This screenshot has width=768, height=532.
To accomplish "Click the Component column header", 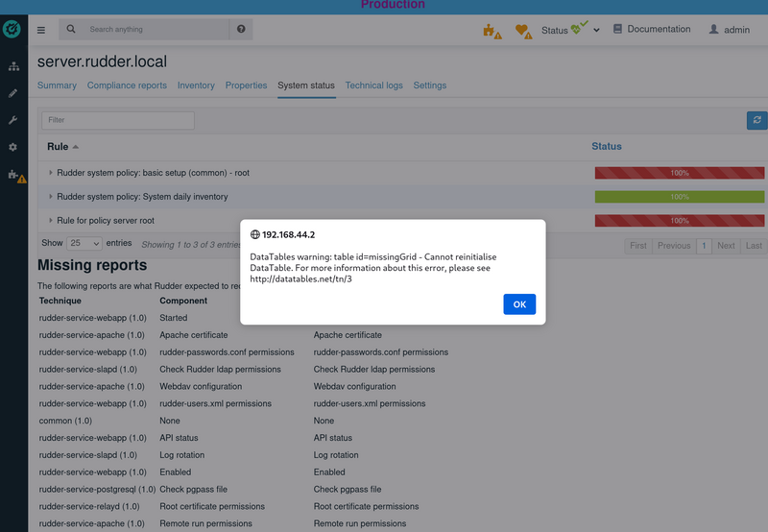I will point(183,301).
